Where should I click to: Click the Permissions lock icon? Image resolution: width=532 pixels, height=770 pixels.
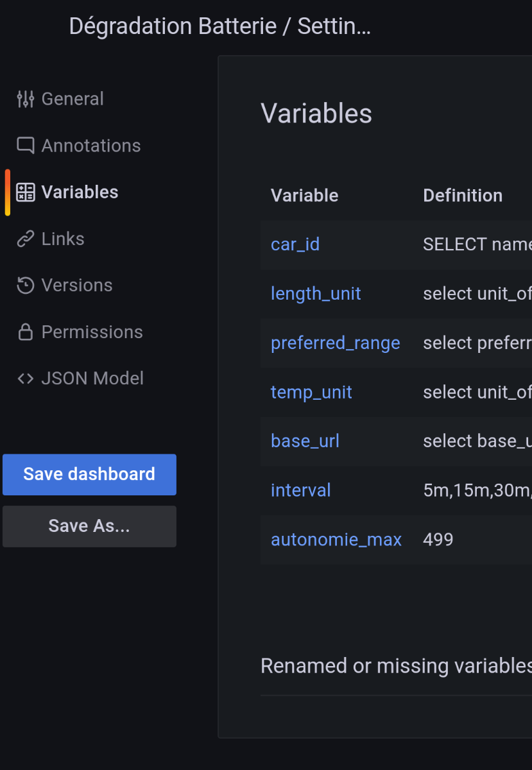[x=25, y=332]
